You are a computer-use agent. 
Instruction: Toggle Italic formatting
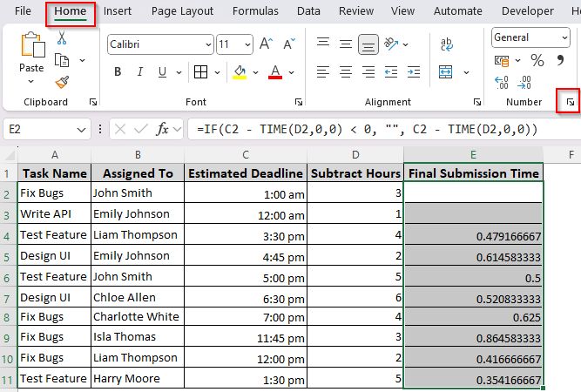pyautogui.click(x=139, y=72)
